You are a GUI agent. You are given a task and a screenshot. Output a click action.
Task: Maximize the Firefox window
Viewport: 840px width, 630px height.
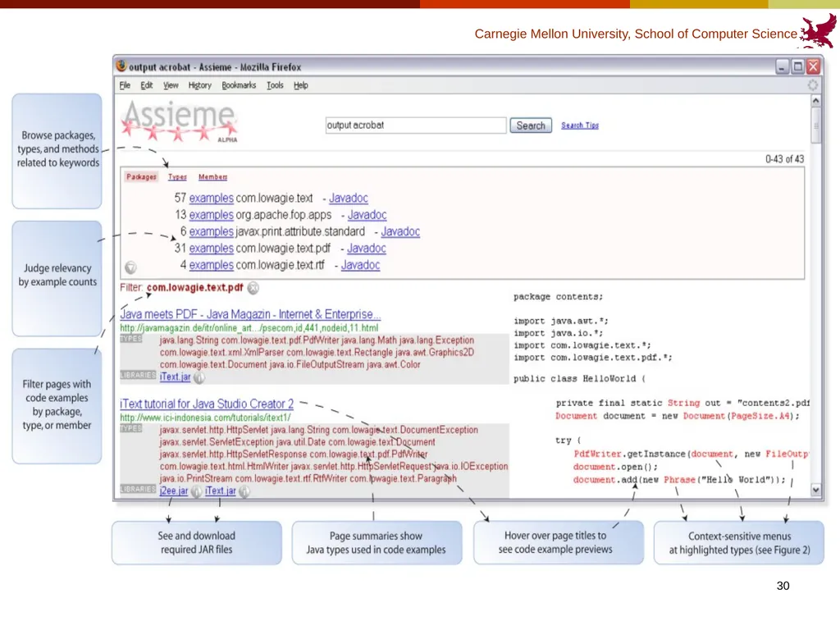pyautogui.click(x=797, y=66)
